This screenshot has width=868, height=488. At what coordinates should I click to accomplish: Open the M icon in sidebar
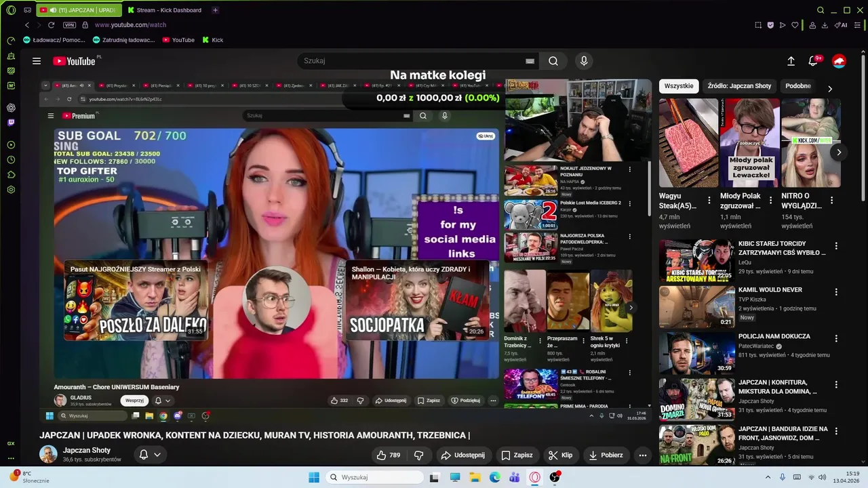tap(11, 85)
